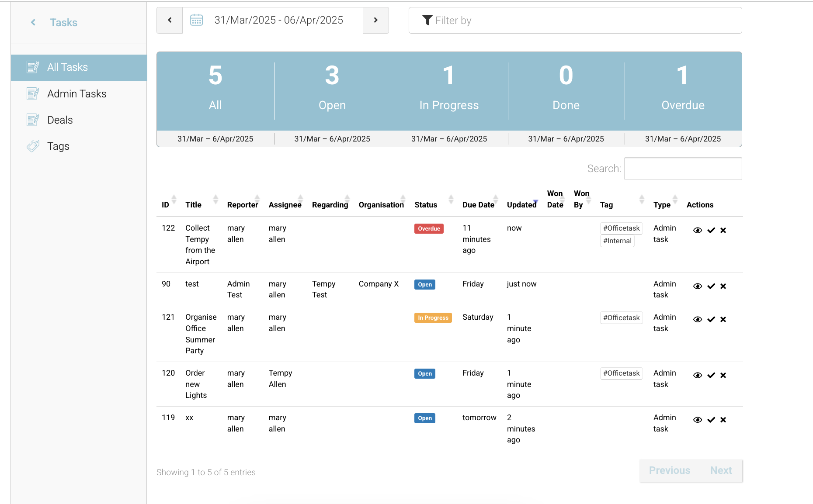
Task: Click the #Internal tag on task 122
Action: pyautogui.click(x=617, y=241)
